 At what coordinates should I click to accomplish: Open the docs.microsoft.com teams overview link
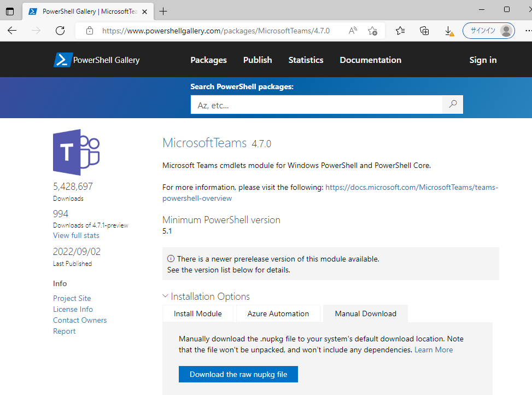[330, 193]
